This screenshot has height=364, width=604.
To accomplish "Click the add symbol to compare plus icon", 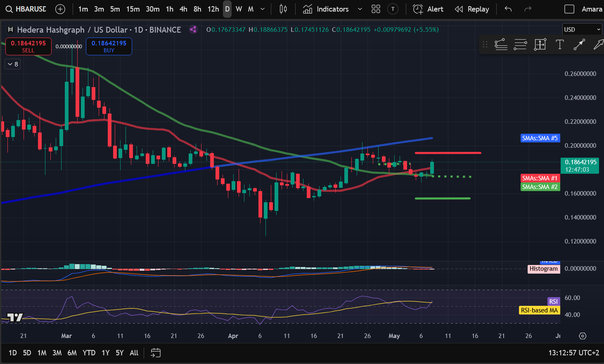I will pyautogui.click(x=60, y=9).
